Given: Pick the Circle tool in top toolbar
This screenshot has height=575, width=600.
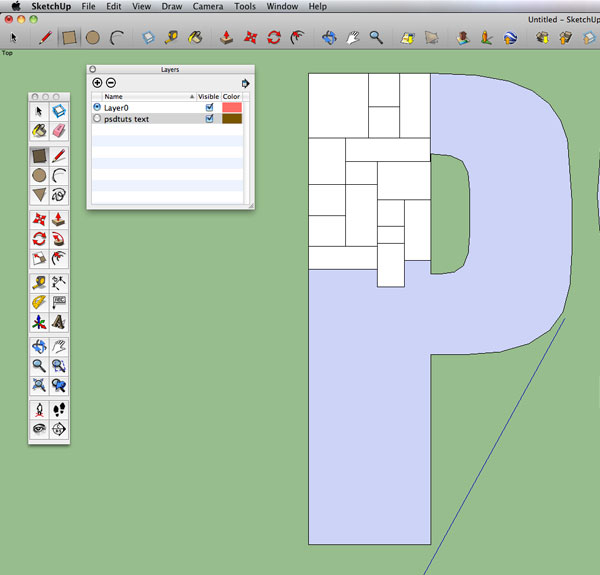Looking at the screenshot, I should (x=93, y=37).
